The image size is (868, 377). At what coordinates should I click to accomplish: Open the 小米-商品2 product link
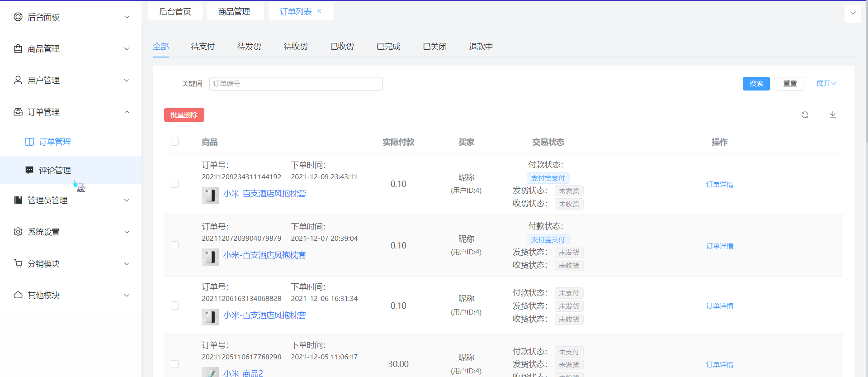tap(243, 373)
